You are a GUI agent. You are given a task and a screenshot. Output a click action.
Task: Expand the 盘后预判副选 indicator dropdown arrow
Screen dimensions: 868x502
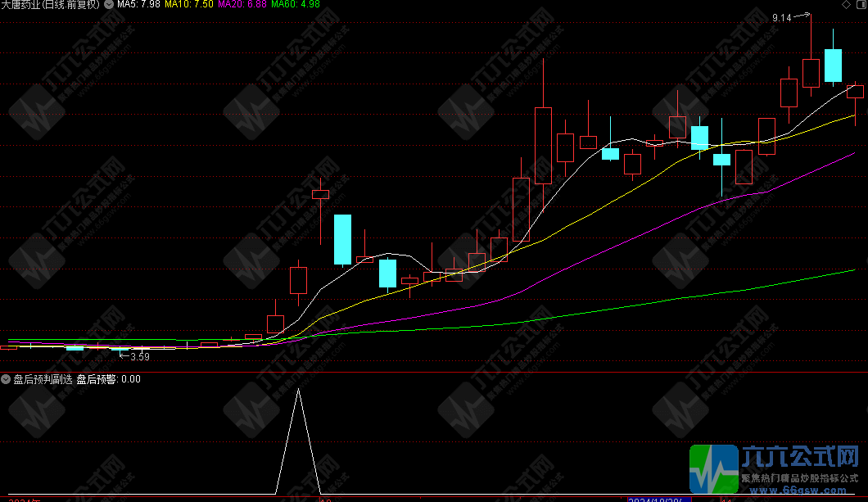tap(6, 379)
